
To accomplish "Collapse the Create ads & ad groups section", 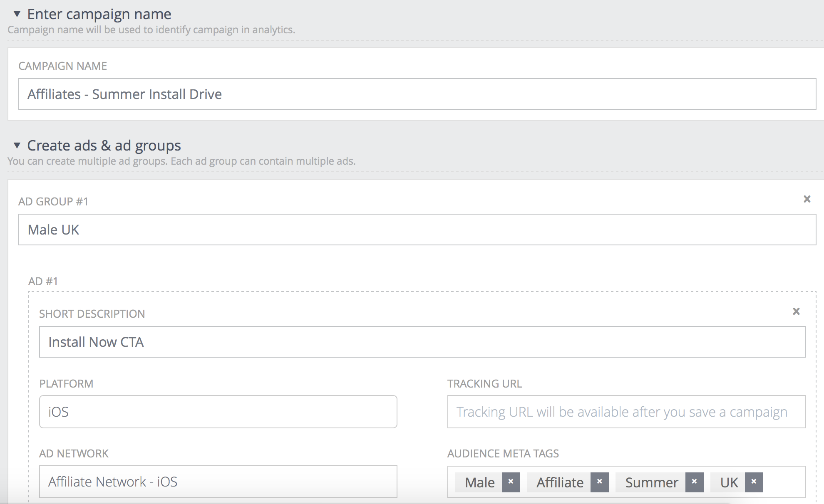I will (17, 146).
